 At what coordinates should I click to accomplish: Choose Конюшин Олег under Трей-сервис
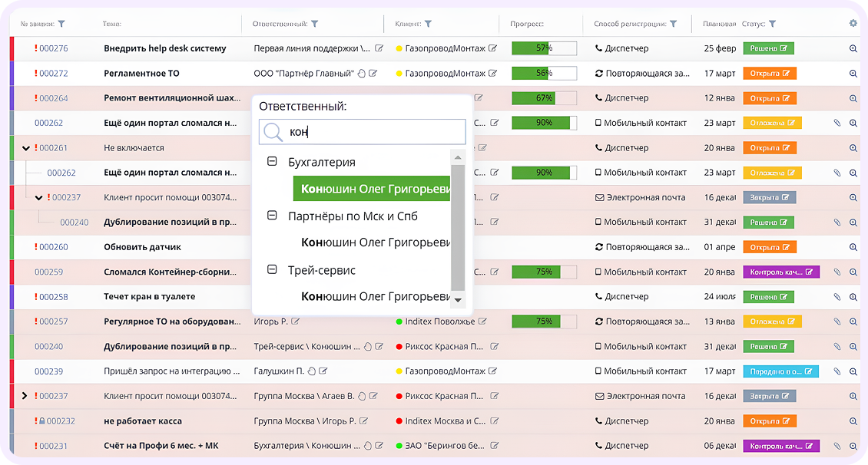(x=375, y=296)
